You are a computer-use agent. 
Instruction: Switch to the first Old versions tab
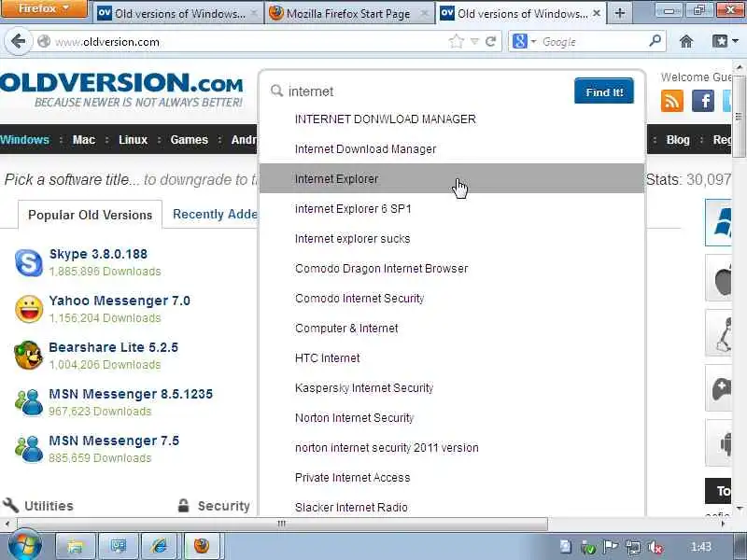coord(177,13)
